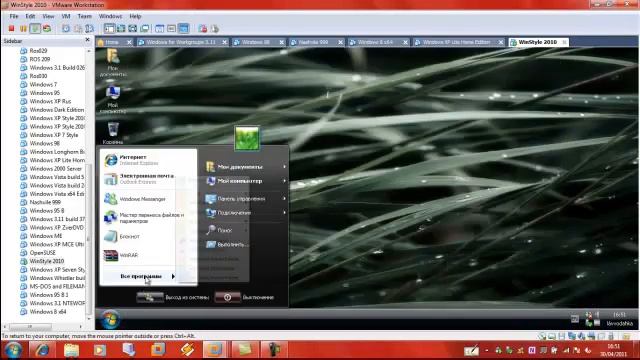Click host taskbar media player icon
The image size is (640, 360).
point(100,350)
